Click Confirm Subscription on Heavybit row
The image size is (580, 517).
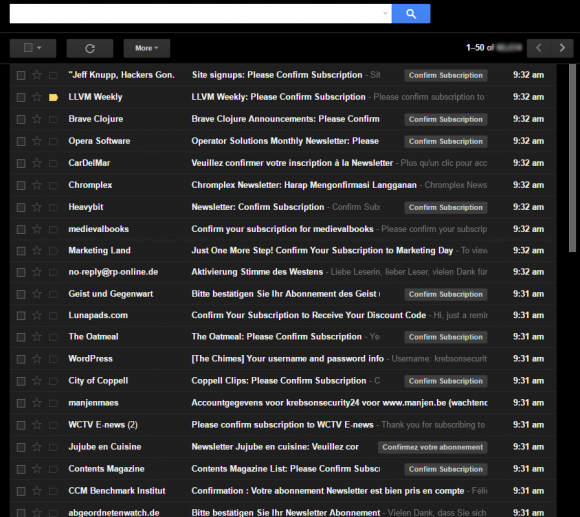click(446, 207)
